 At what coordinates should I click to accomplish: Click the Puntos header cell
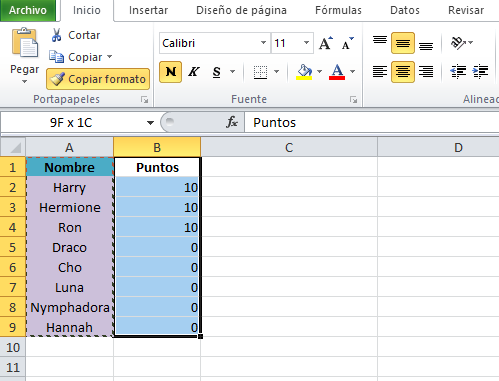pyautogui.click(x=157, y=167)
